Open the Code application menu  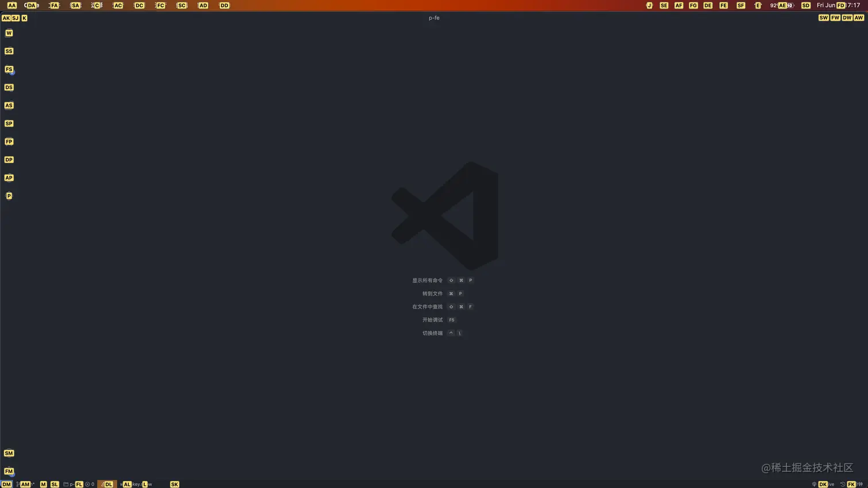(32, 5)
